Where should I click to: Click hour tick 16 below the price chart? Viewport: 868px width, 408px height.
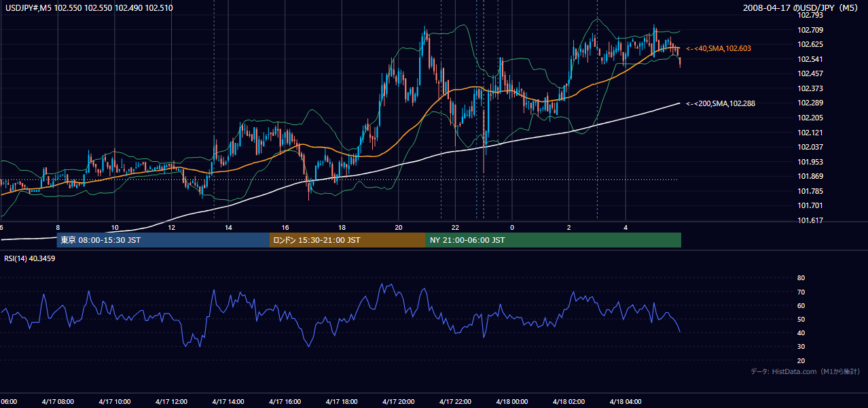285,227
